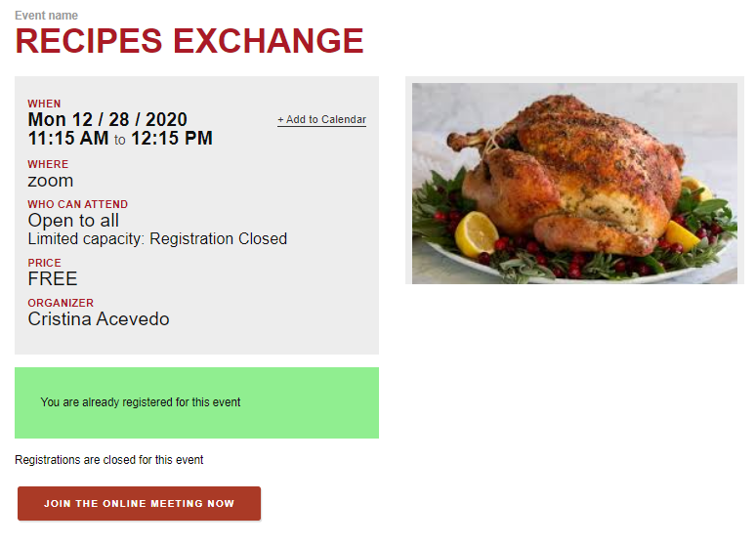Select the Open to all text
The width and height of the screenshot is (756, 545).
pos(73,221)
